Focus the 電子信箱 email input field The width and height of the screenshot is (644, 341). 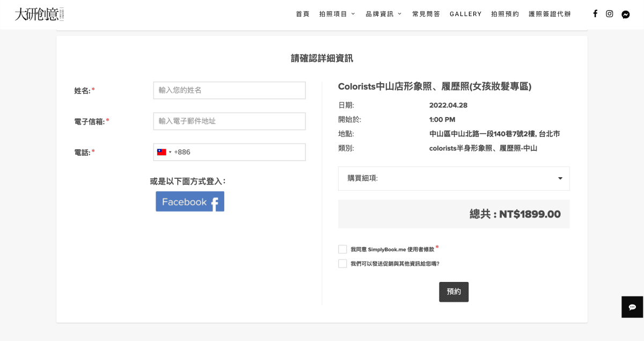[x=230, y=121]
